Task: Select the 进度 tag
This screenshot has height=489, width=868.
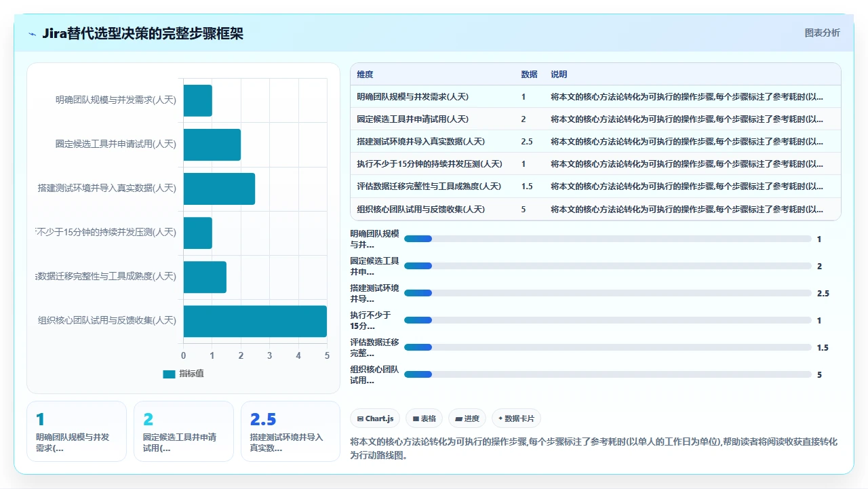Action: point(467,418)
